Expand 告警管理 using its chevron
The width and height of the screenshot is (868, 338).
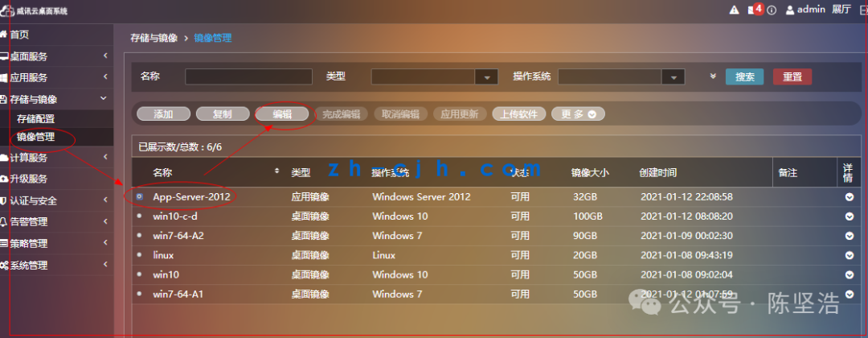click(105, 221)
